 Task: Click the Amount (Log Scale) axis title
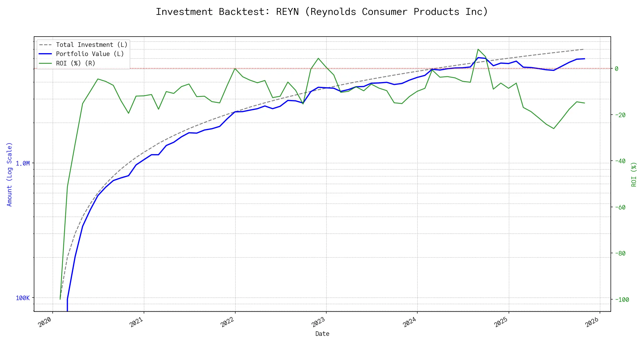(9, 174)
